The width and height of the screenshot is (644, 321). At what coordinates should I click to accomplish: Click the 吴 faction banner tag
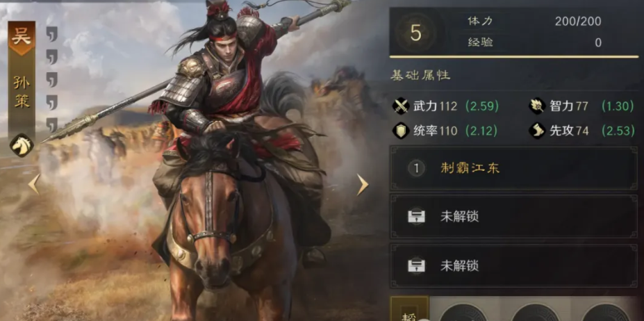22,38
